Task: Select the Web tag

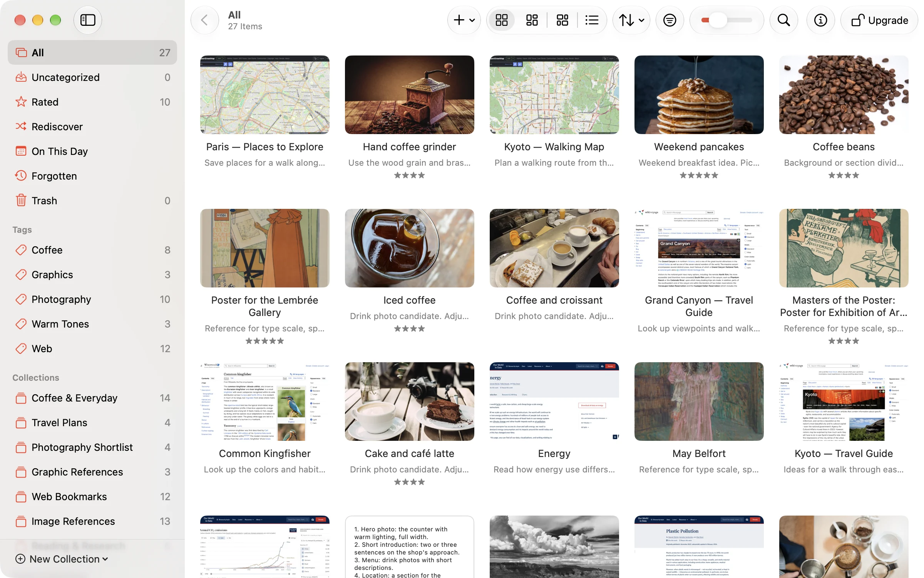Action: [92, 349]
